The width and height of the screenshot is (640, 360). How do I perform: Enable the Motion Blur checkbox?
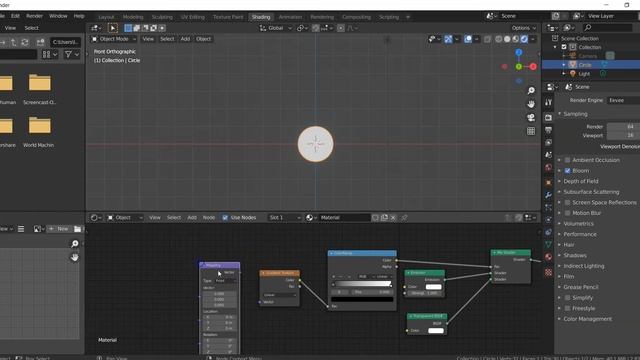567,213
